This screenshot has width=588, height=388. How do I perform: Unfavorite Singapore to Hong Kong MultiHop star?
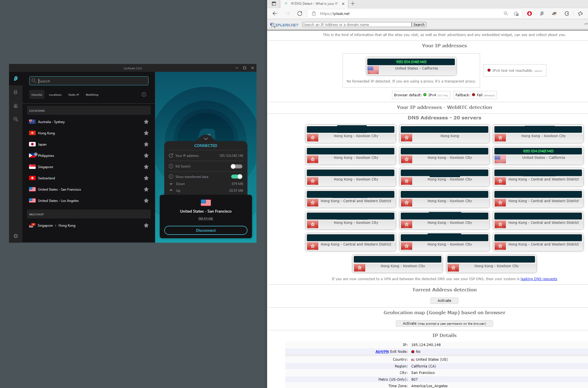pos(146,225)
